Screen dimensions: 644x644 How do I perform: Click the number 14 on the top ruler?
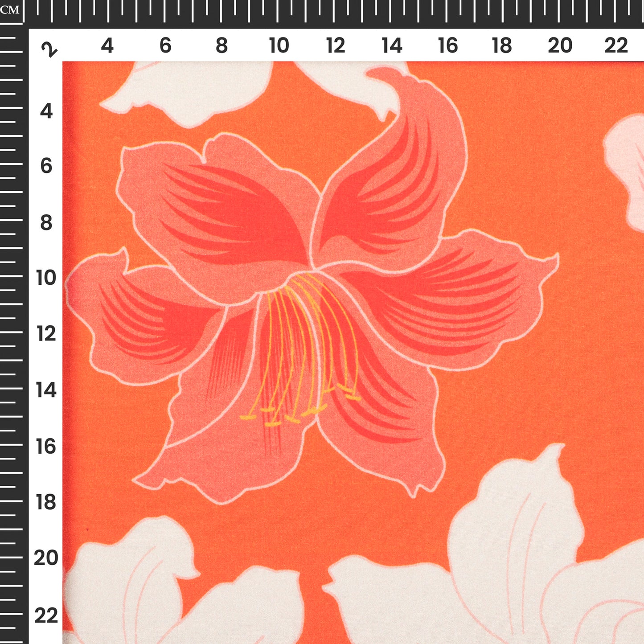pyautogui.click(x=392, y=45)
